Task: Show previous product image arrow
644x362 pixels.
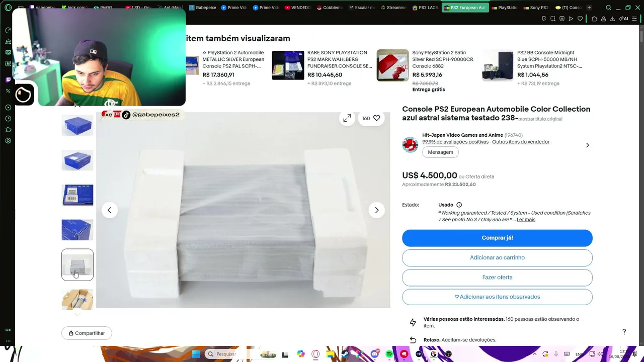Action: point(109,210)
